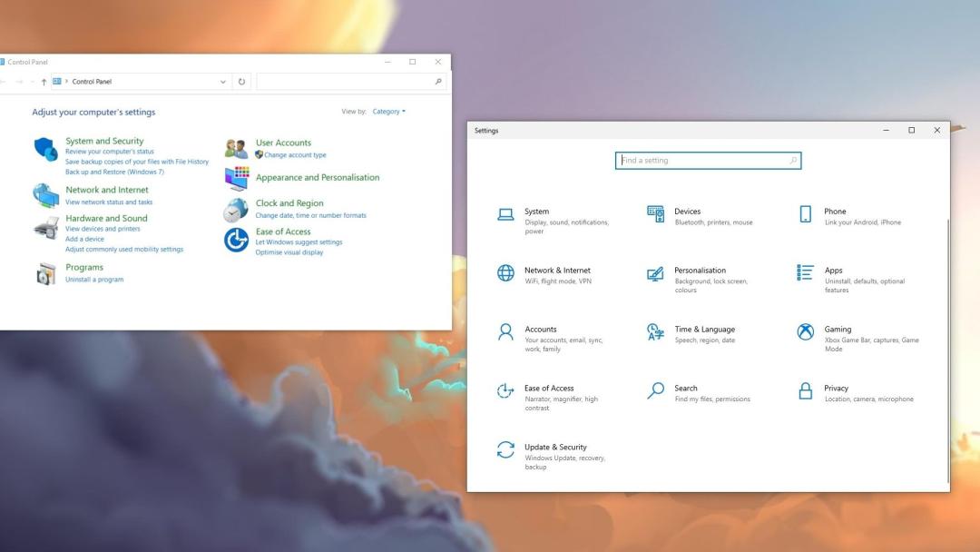Screen dimensions: 980x552
Task: Click the Find a setting search box
Action: (708, 161)
